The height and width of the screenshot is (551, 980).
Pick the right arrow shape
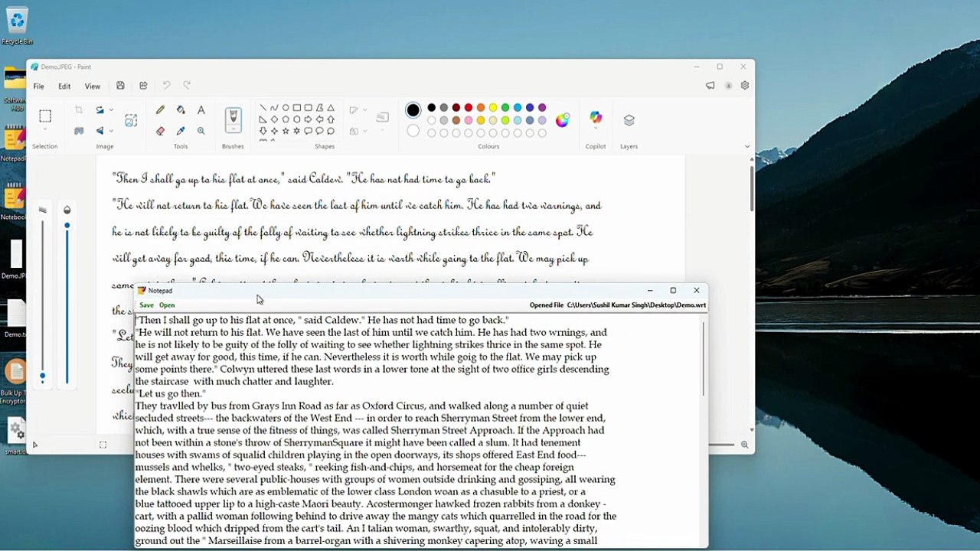pos(308,119)
